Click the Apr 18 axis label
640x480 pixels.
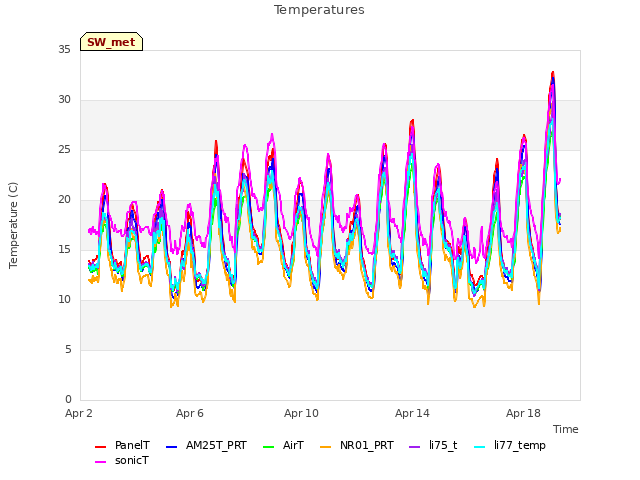point(523,413)
